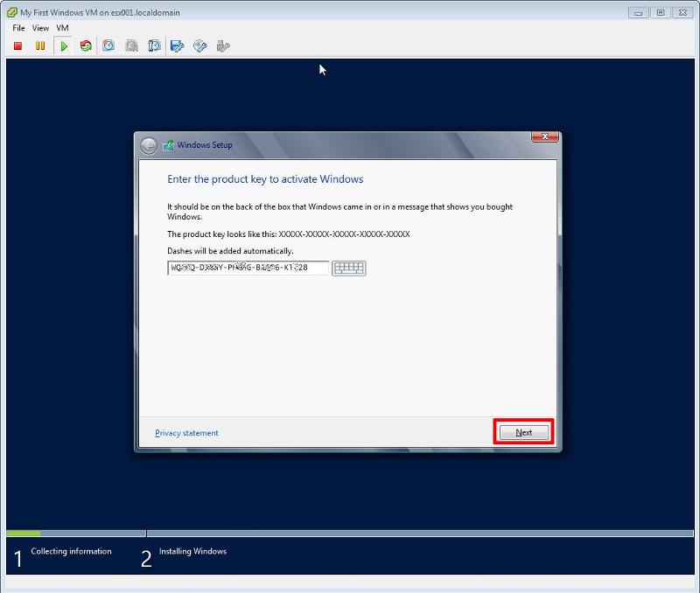Click the Next button
Image resolution: width=700 pixels, height=593 pixels.
(523, 432)
